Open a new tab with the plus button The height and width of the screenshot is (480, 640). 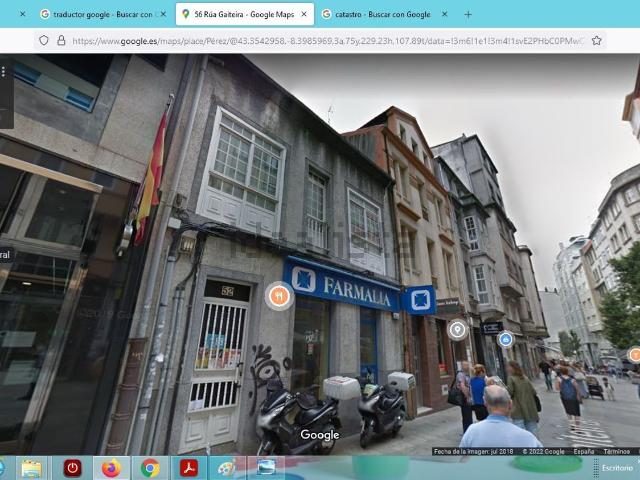468,14
